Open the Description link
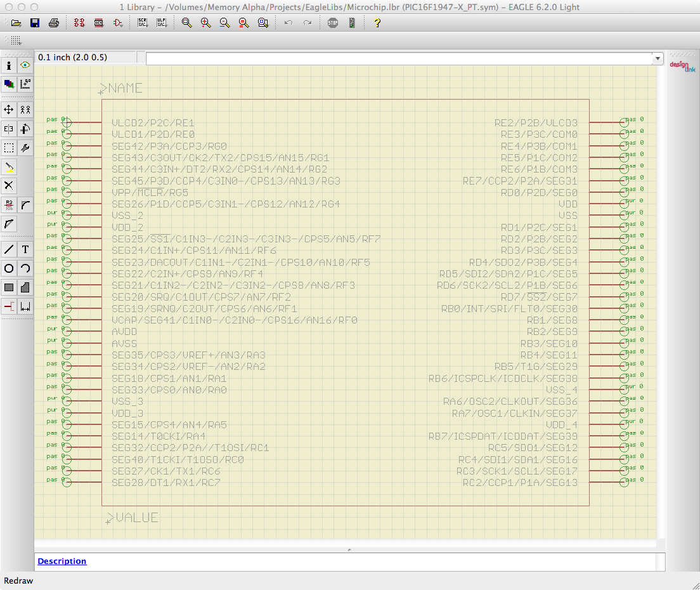The height and width of the screenshot is (590, 700). (x=62, y=561)
